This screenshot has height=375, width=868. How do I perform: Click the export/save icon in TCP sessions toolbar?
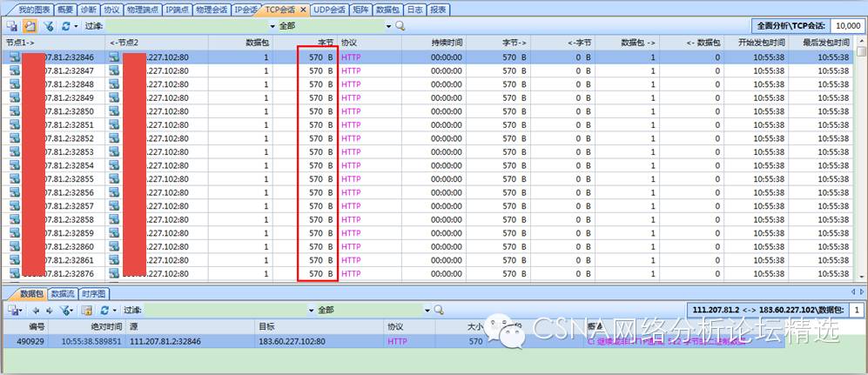13,26
